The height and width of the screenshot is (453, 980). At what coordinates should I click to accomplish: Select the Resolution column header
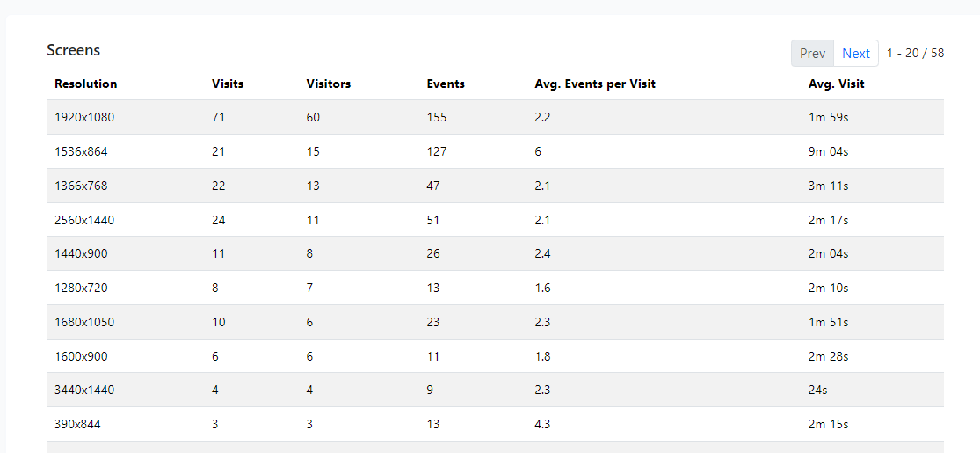pyautogui.click(x=85, y=84)
